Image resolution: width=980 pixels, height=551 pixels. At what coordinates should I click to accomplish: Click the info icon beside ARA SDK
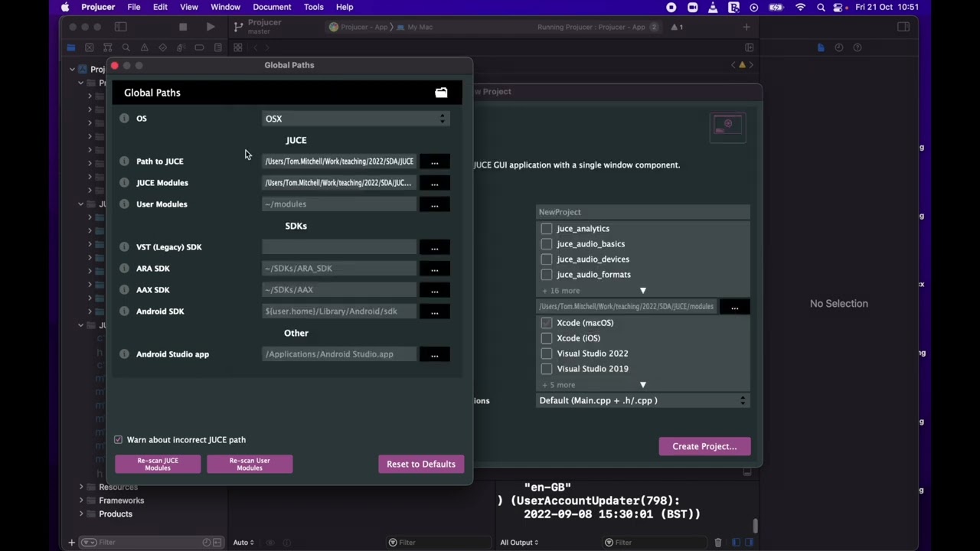(124, 269)
